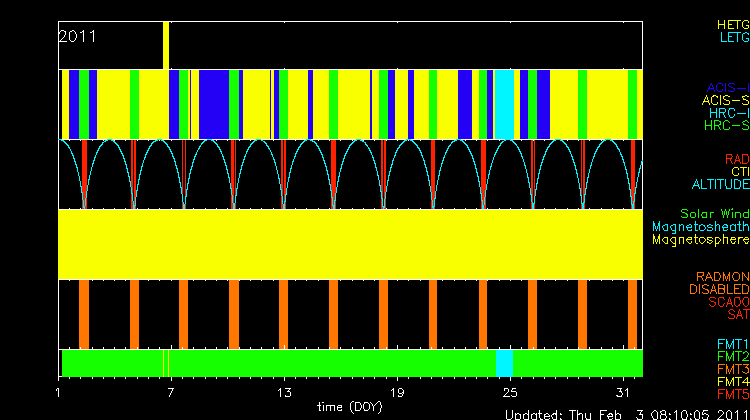Click the RADMON legend label

(722, 276)
